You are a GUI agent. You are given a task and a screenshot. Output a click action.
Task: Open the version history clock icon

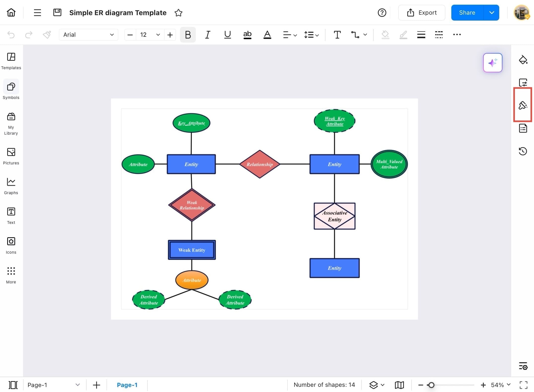coord(523,151)
